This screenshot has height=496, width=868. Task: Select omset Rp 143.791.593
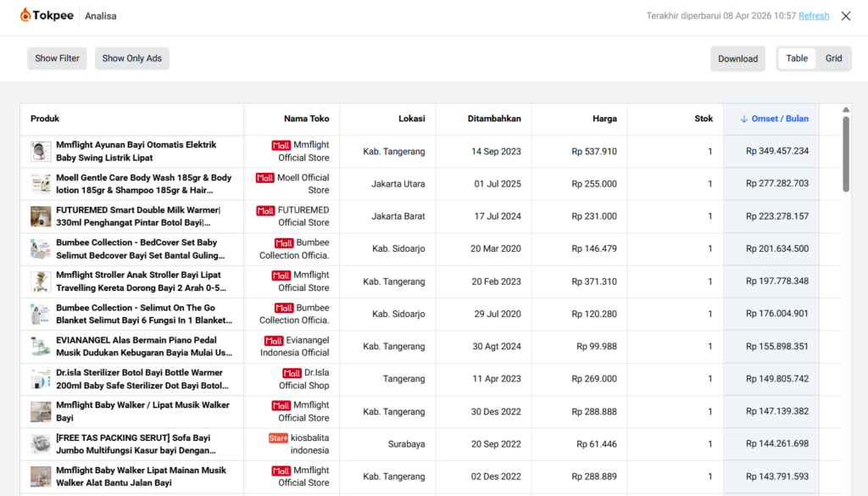777,476
